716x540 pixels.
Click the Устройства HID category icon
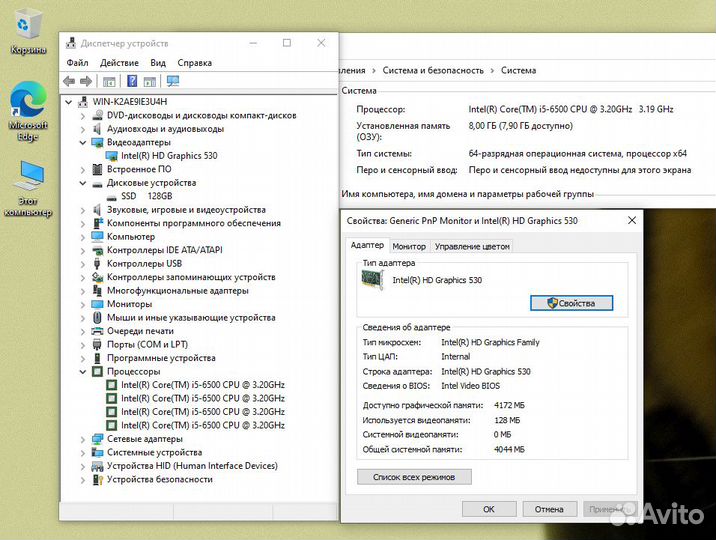coord(97,466)
